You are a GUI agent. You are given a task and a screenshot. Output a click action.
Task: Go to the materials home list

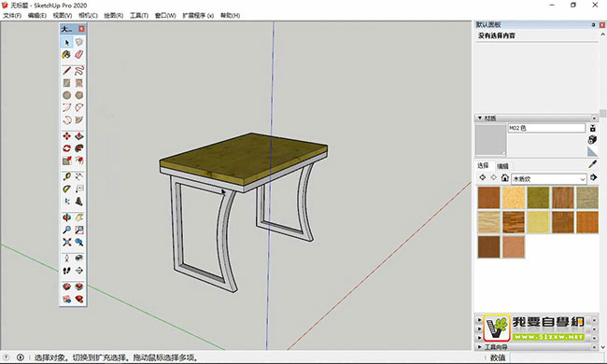click(x=505, y=177)
